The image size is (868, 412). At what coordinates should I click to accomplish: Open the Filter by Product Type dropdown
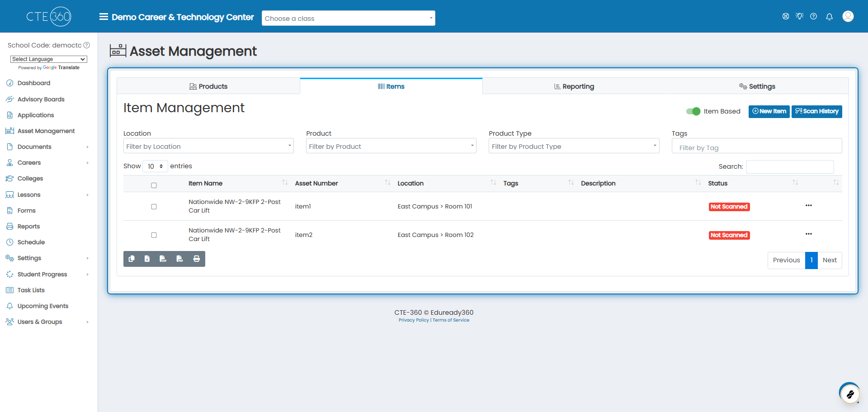[574, 146]
